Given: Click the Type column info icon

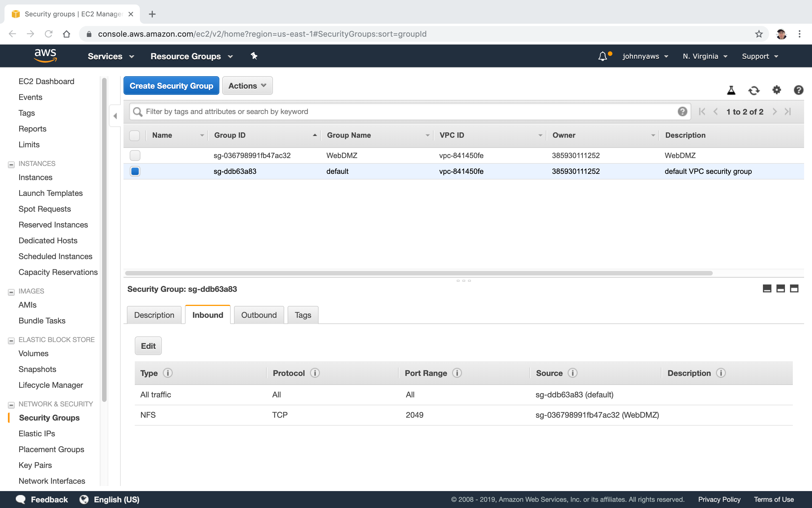Looking at the screenshot, I should coord(168,373).
